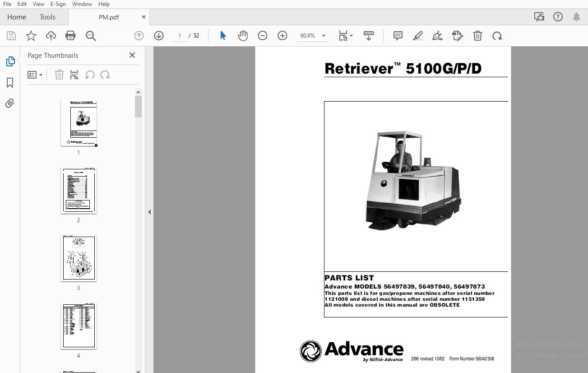Open the notifications bell
This screenshot has height=373, width=588.
[x=576, y=17]
